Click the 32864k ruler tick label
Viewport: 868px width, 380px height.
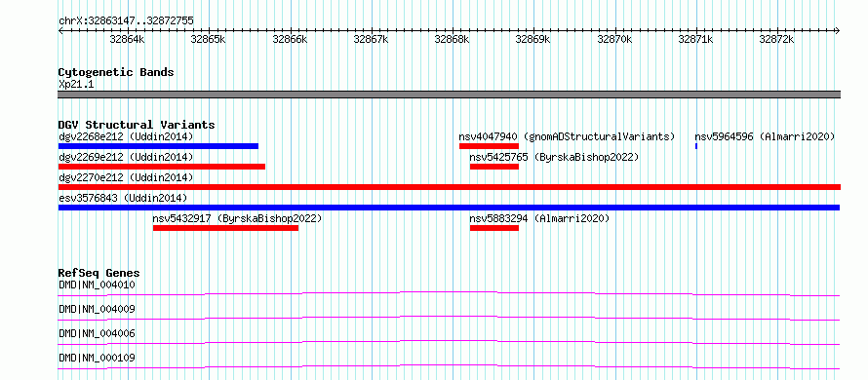point(128,40)
